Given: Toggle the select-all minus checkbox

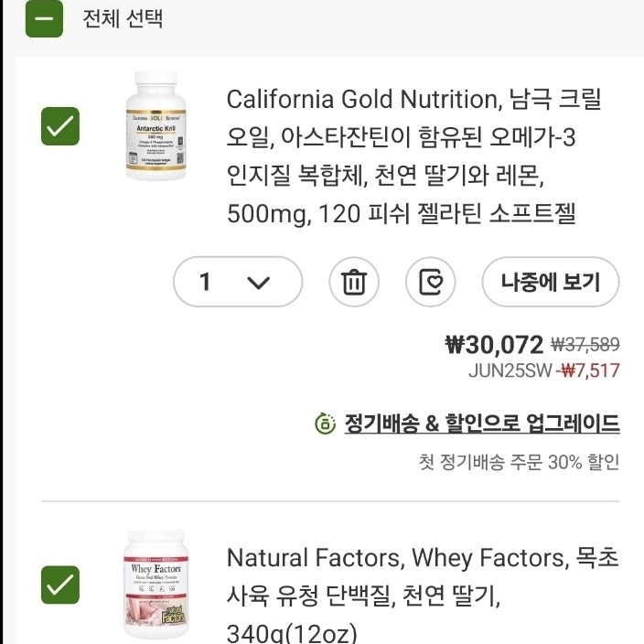Looking at the screenshot, I should [44, 18].
